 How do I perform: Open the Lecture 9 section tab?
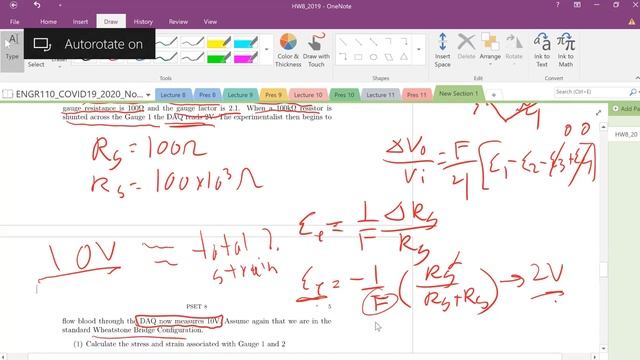click(240, 95)
